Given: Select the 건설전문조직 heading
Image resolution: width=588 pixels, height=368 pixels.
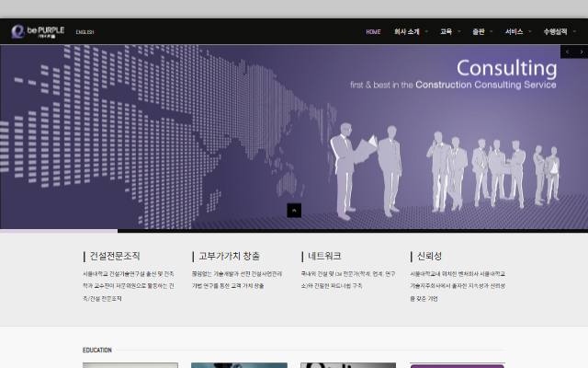Looking at the screenshot, I should 115,256.
